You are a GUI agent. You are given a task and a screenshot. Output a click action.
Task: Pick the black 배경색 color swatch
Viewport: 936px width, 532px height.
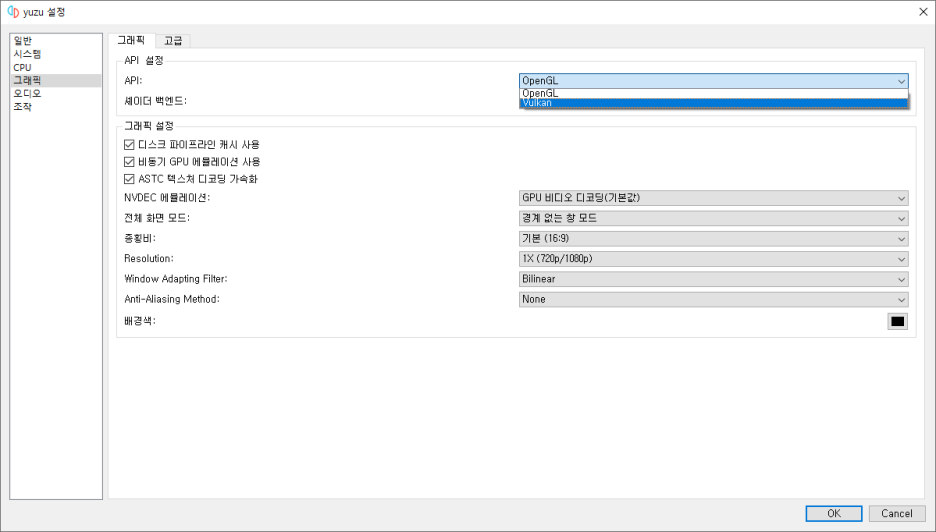(897, 321)
